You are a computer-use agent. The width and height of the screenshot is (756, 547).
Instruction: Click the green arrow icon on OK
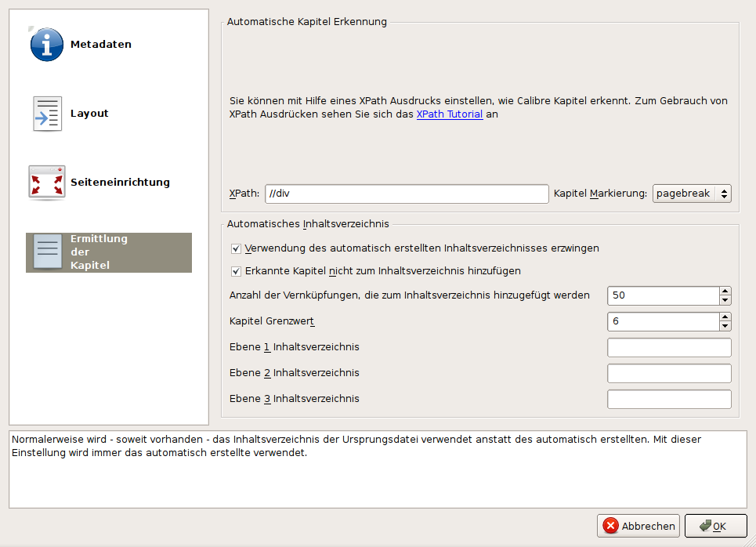705,527
